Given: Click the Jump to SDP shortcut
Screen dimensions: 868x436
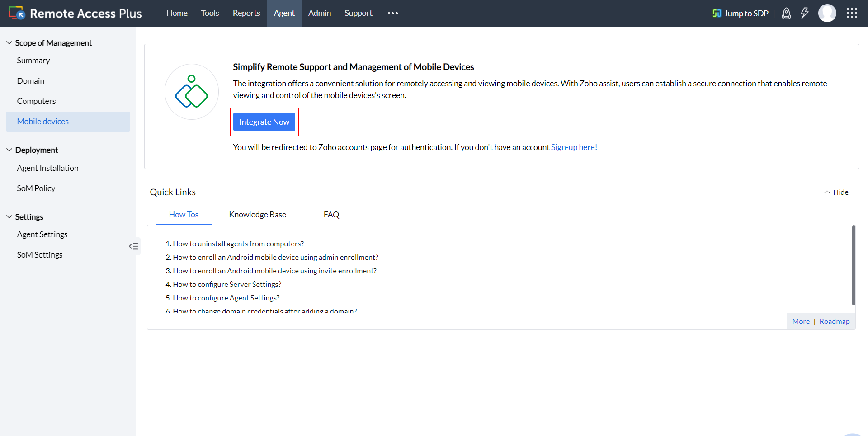Looking at the screenshot, I should pos(740,13).
